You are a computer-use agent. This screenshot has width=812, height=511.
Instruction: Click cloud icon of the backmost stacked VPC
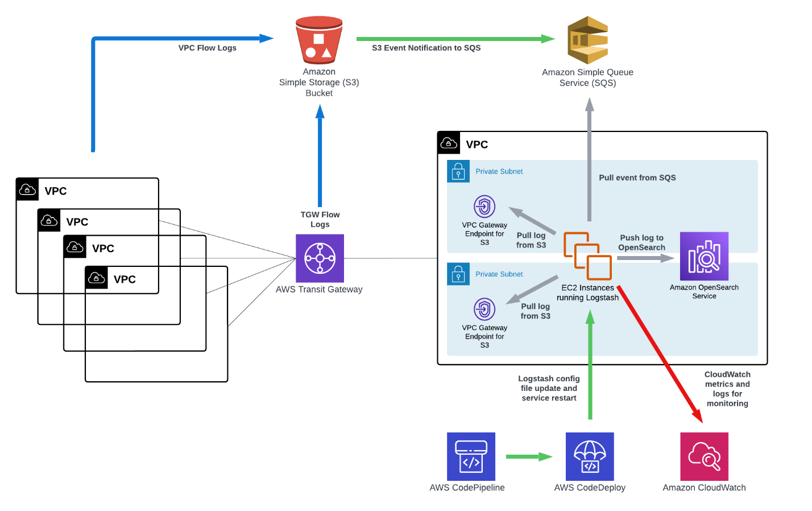point(27,189)
